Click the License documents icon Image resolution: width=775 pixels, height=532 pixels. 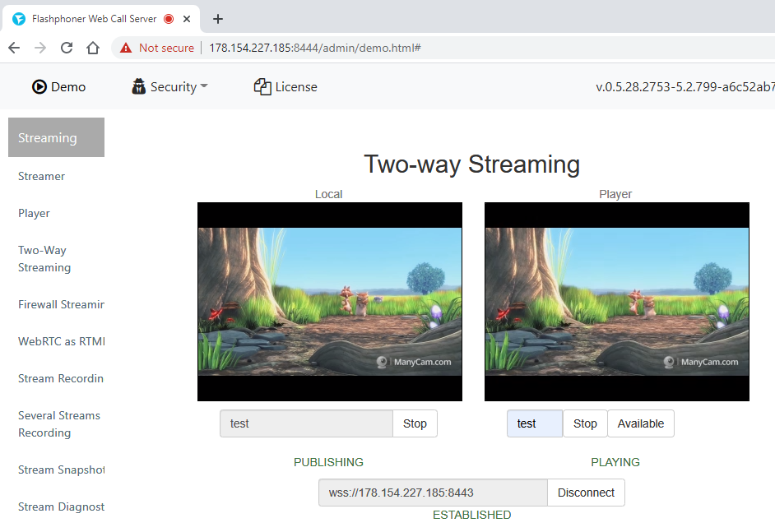pos(262,86)
